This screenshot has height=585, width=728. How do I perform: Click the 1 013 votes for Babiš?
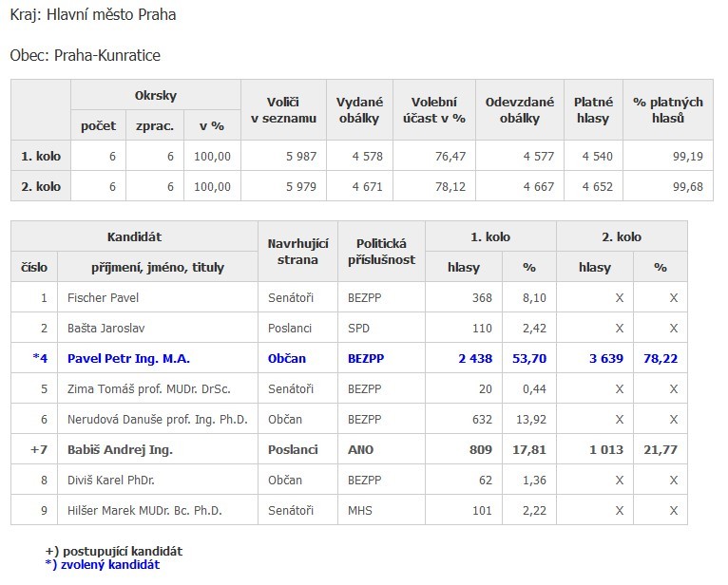[x=606, y=449]
